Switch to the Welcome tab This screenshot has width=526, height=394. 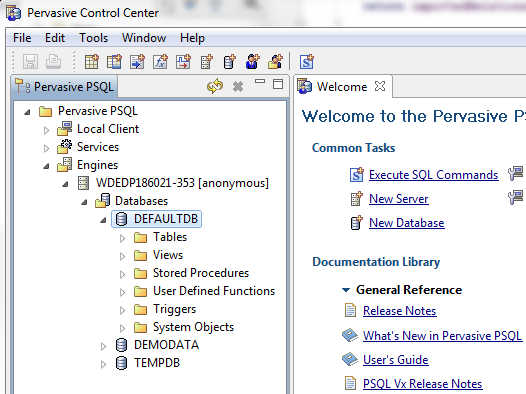(342, 87)
